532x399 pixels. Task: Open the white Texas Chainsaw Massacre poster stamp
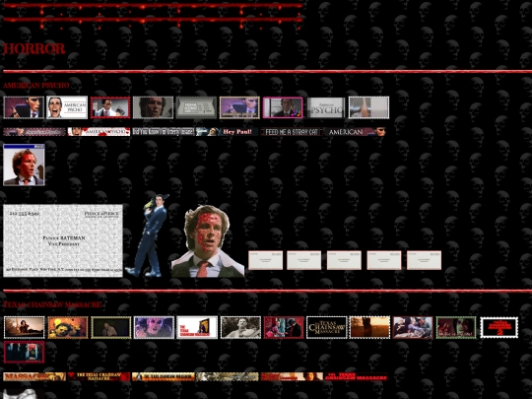coord(197,327)
